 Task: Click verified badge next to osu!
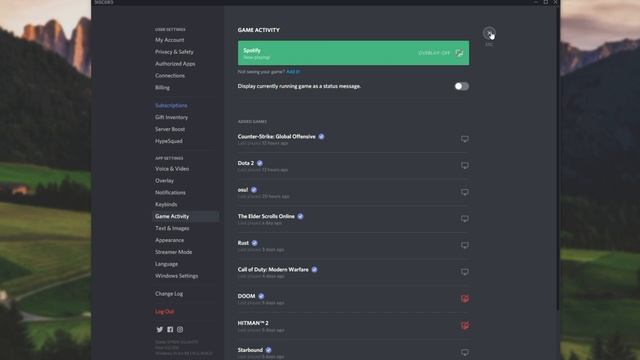[254, 190]
